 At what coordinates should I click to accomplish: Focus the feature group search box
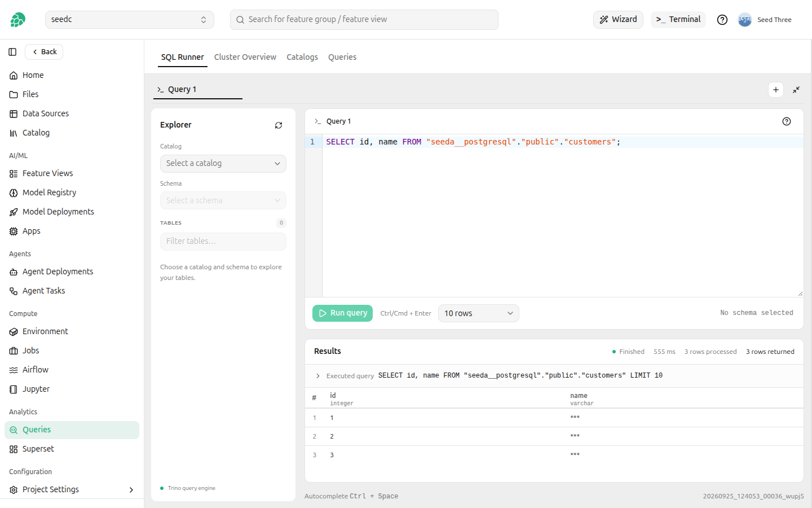coord(364,20)
